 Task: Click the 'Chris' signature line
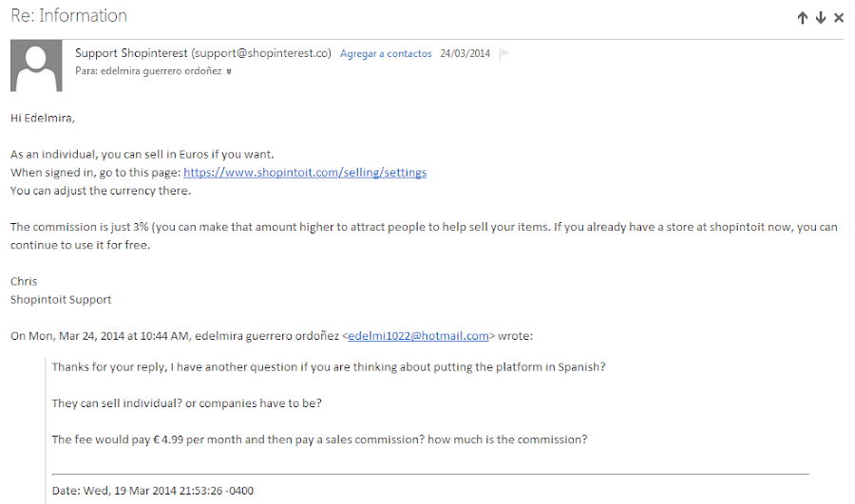(24, 281)
